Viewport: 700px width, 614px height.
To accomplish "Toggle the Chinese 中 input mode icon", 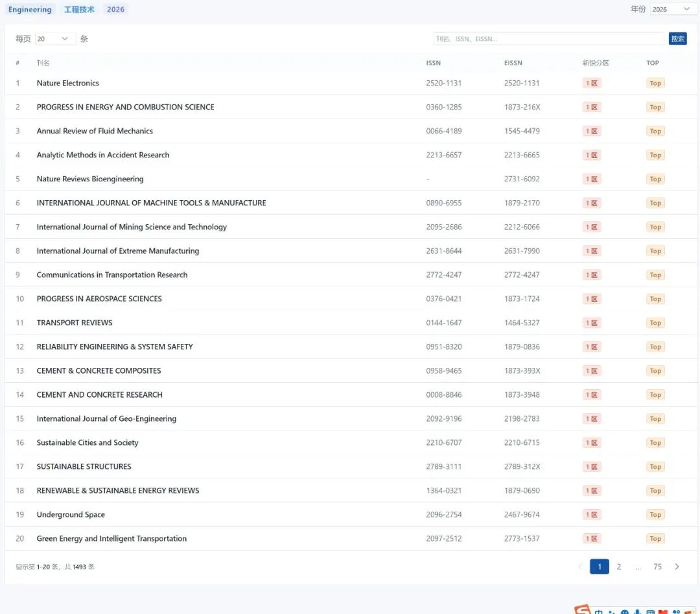I will pos(599,612).
